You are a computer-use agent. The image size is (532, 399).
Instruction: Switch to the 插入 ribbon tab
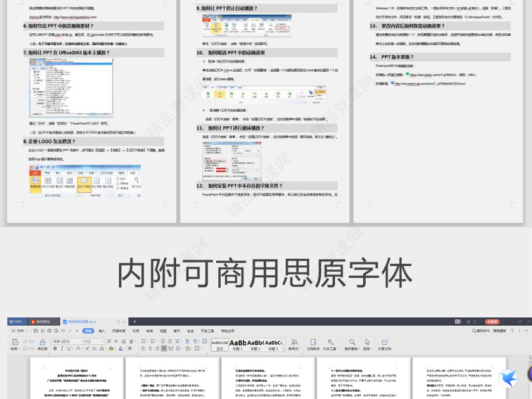103,330
